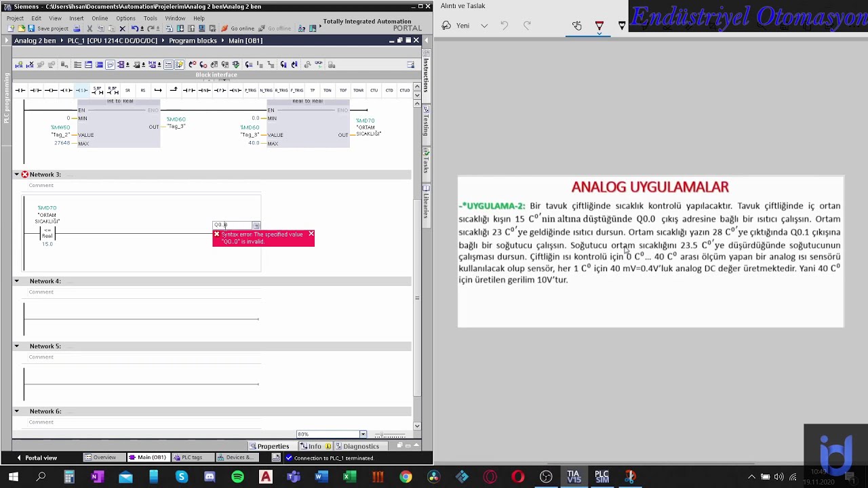This screenshot has height=488, width=868.
Task: Open the Edit menu
Action: pyautogui.click(x=37, y=18)
